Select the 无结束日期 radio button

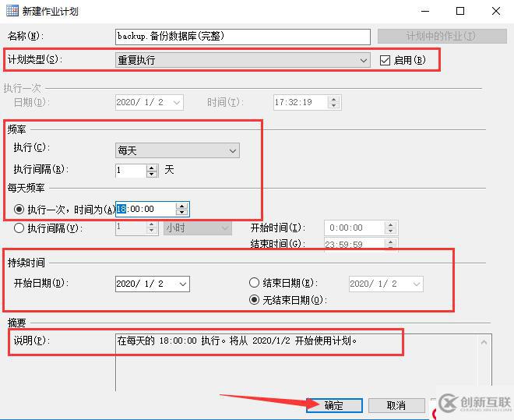pyautogui.click(x=254, y=300)
